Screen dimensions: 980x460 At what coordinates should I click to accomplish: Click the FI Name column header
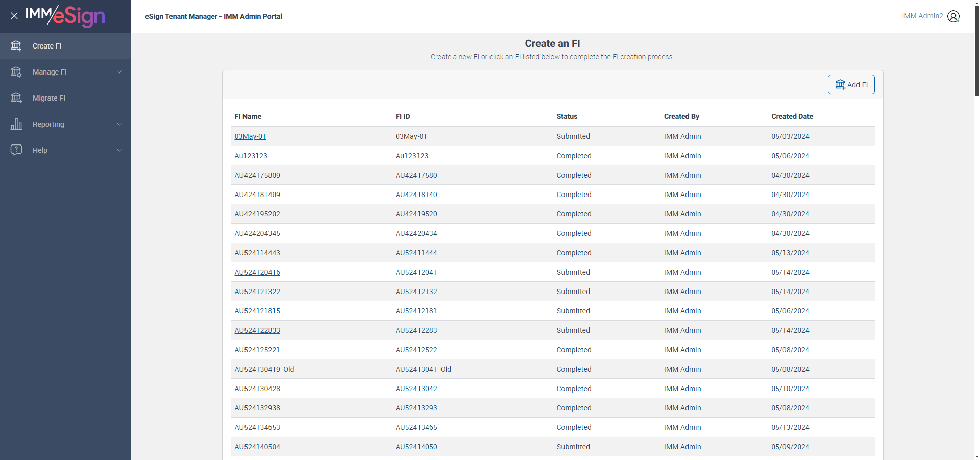248,116
